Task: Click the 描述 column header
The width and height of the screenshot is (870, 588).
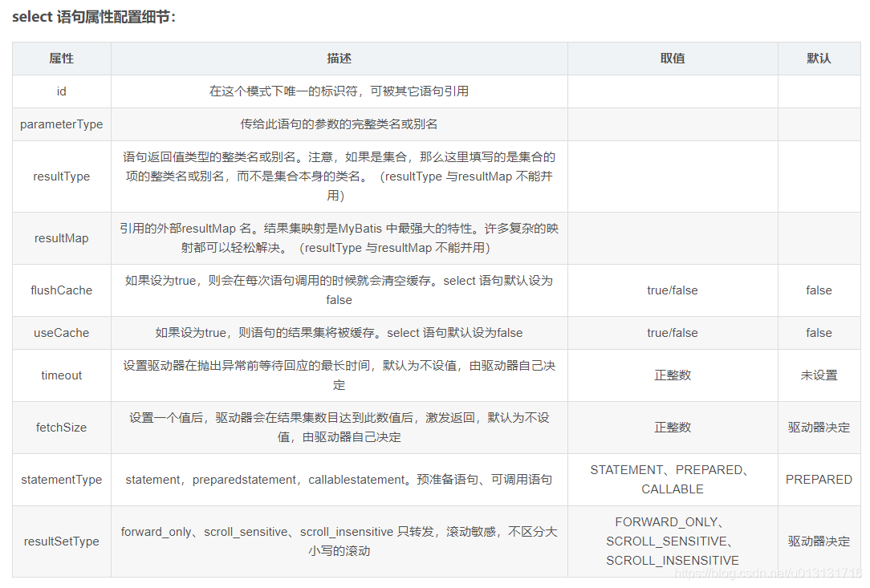Action: [338, 58]
